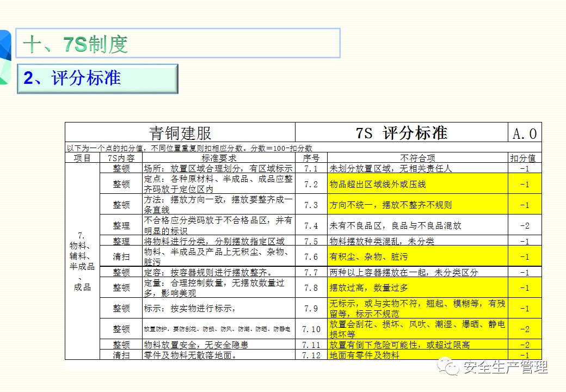The height and width of the screenshot is (392, 566).
Task: Select yellow cell starting '无标示，或与实物不符'
Action: (x=417, y=308)
